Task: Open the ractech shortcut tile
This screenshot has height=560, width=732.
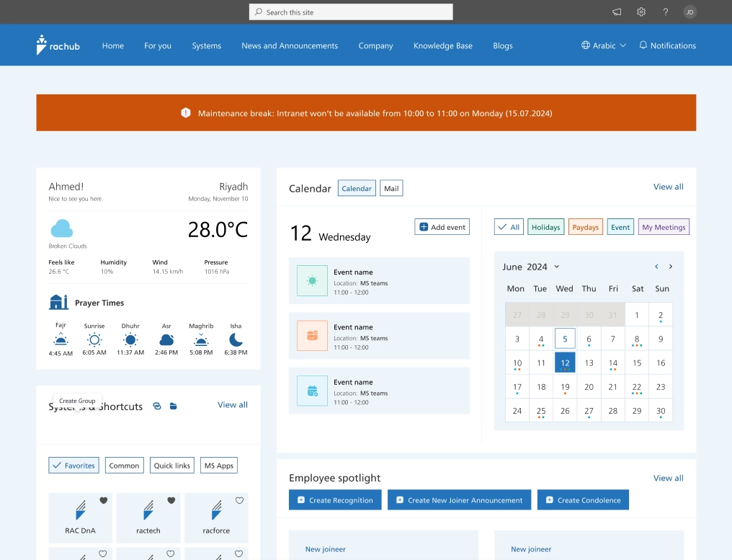Action: click(148, 518)
